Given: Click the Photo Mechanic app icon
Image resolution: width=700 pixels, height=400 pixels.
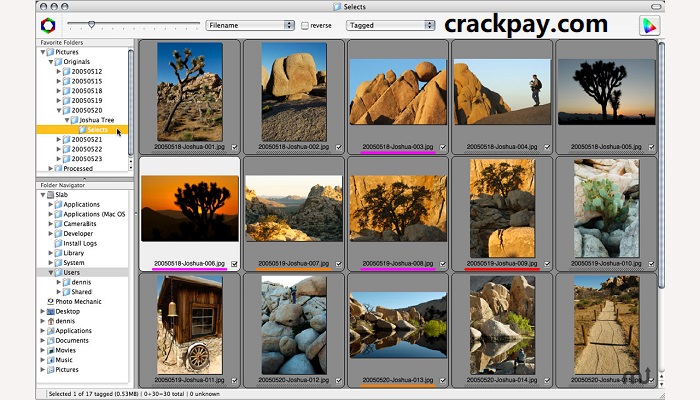Looking at the screenshot, I should click(x=50, y=301).
